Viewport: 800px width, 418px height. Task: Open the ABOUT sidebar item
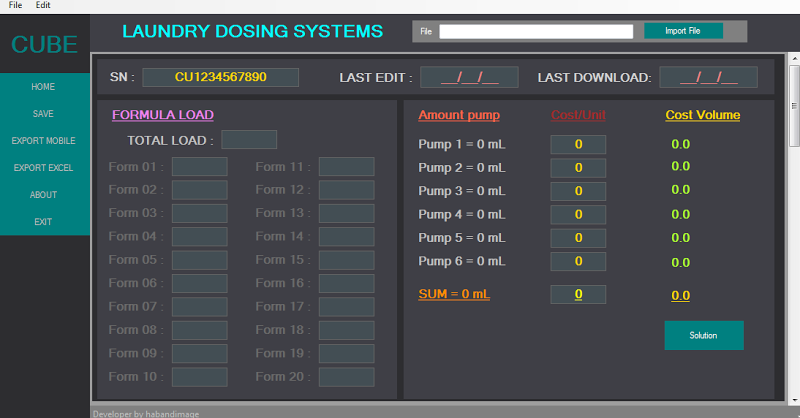(x=43, y=195)
